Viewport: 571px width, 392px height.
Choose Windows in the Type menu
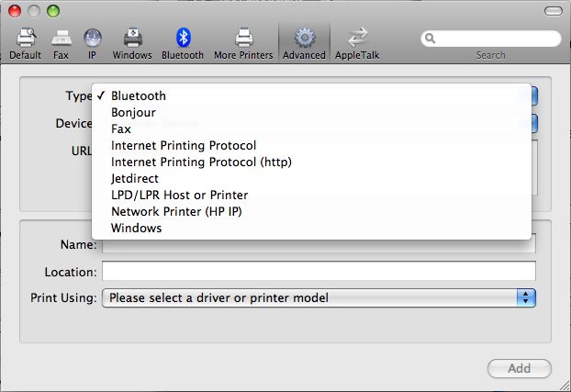[312, 228]
